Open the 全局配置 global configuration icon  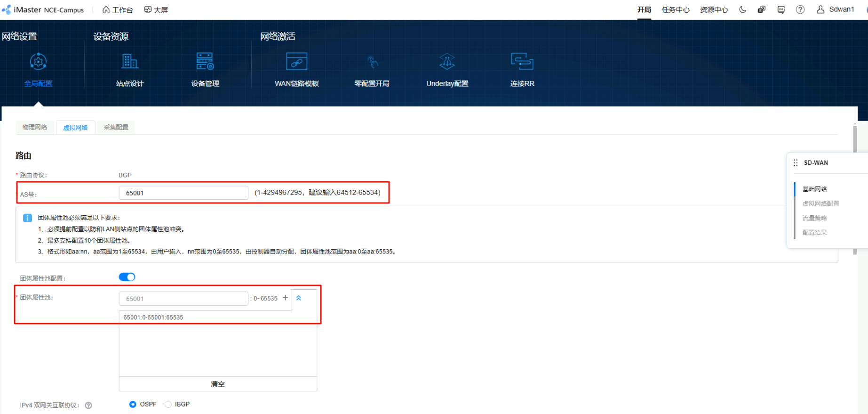point(38,62)
